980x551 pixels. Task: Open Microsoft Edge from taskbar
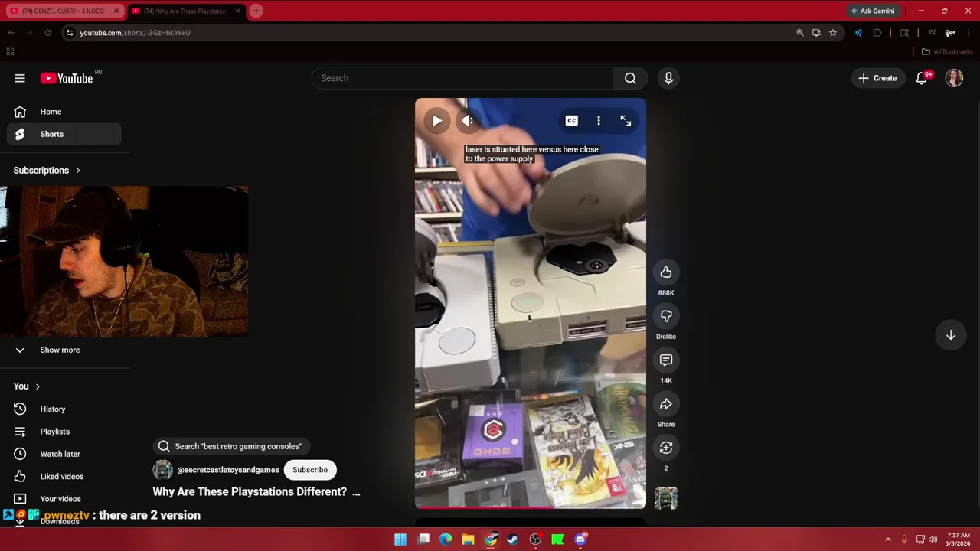pyautogui.click(x=446, y=540)
